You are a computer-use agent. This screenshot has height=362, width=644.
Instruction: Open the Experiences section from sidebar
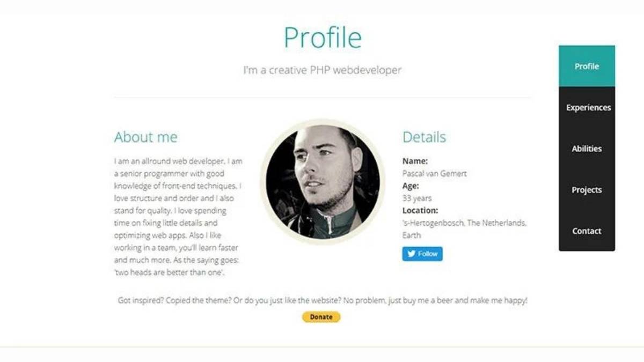pyautogui.click(x=588, y=107)
